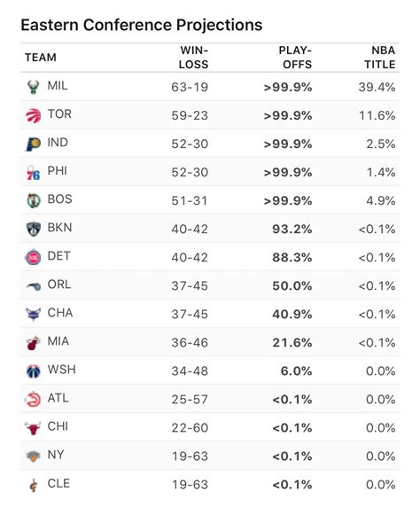Click the Toronto Raptors logo icon
The height and width of the screenshot is (507, 420).
point(33,115)
